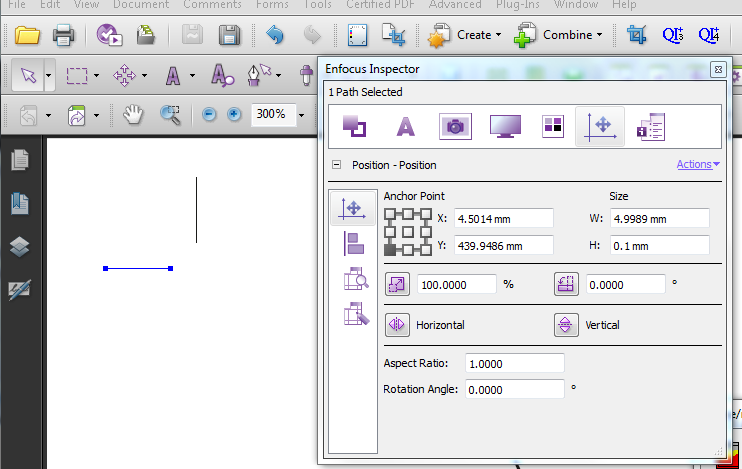
Task: Select the Edit Text A tool
Action: click(x=173, y=75)
